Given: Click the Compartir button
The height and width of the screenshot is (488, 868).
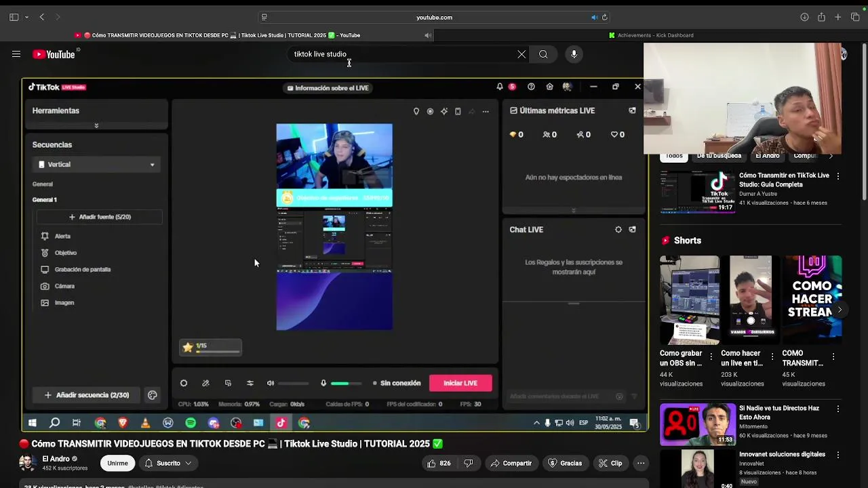Looking at the screenshot, I should 511,463.
